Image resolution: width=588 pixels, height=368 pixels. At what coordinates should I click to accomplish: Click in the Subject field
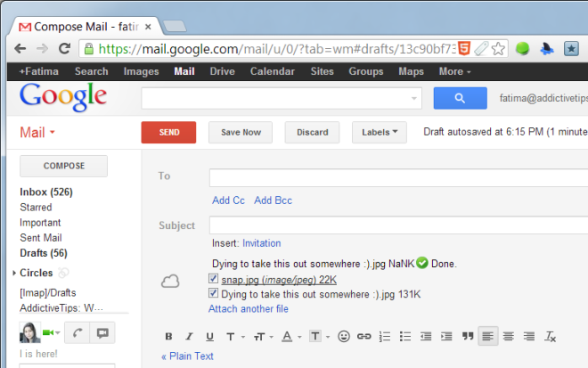pos(398,225)
